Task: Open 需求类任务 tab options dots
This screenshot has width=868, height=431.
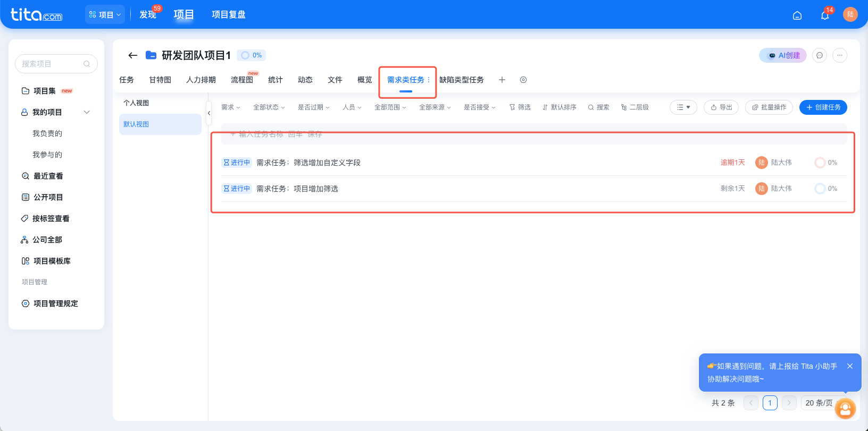Action: click(x=429, y=80)
